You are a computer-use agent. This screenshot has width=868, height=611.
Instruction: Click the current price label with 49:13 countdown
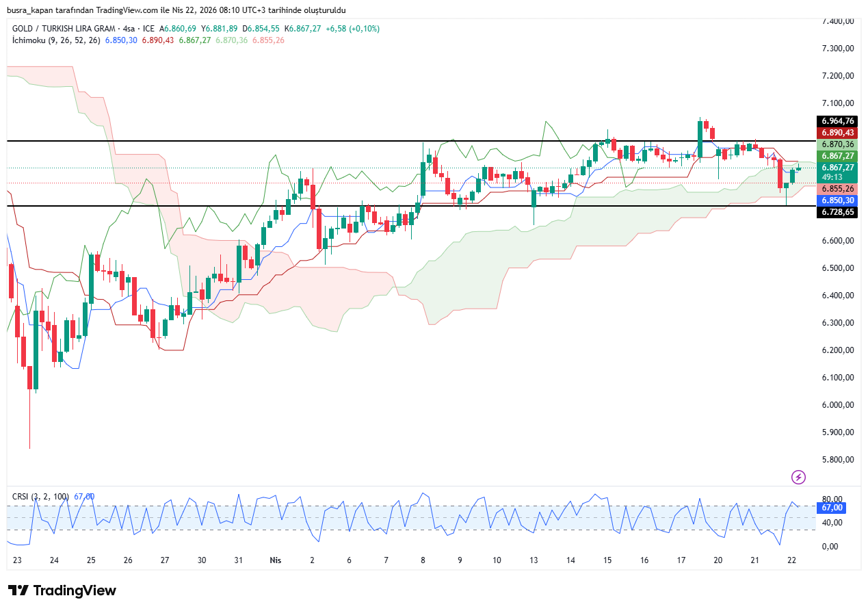(838, 172)
